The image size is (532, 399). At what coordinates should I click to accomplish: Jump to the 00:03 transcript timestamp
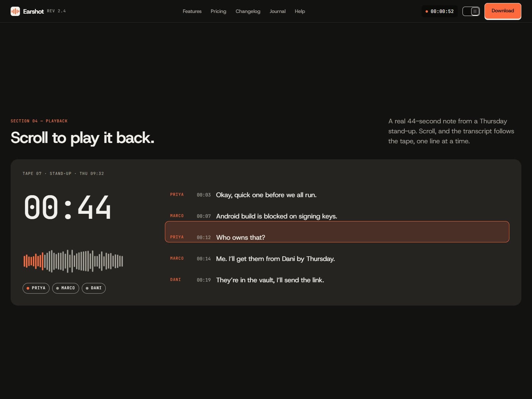(x=204, y=195)
